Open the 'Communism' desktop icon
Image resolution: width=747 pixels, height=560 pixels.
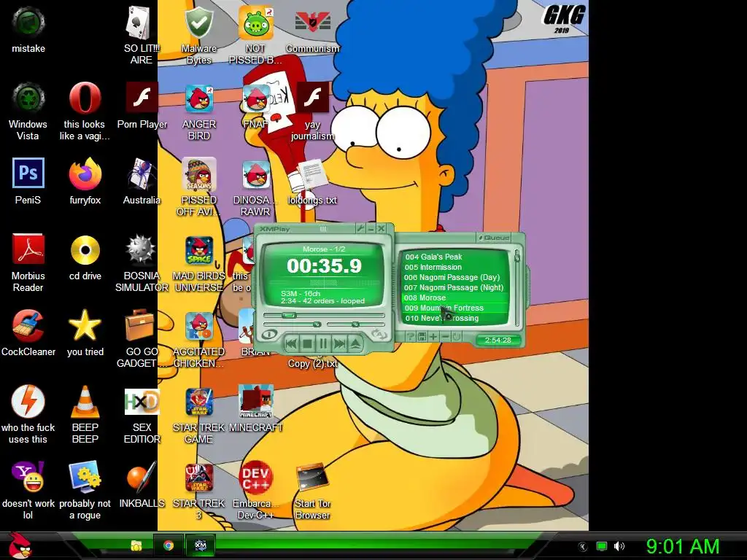pos(312,29)
